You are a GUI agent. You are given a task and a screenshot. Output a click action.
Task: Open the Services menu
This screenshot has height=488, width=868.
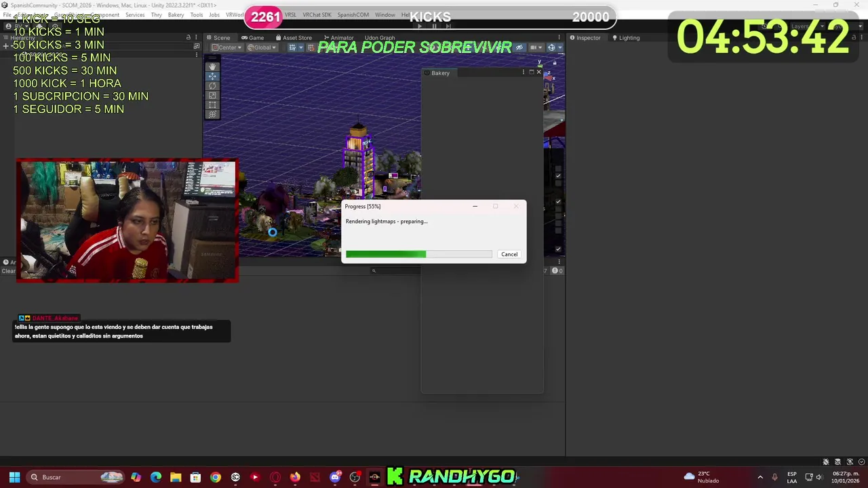click(135, 15)
